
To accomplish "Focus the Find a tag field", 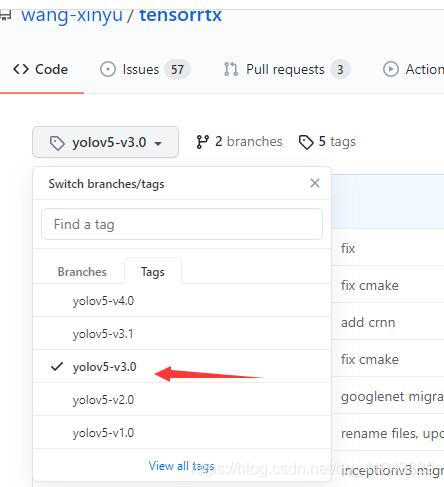I will [x=182, y=224].
